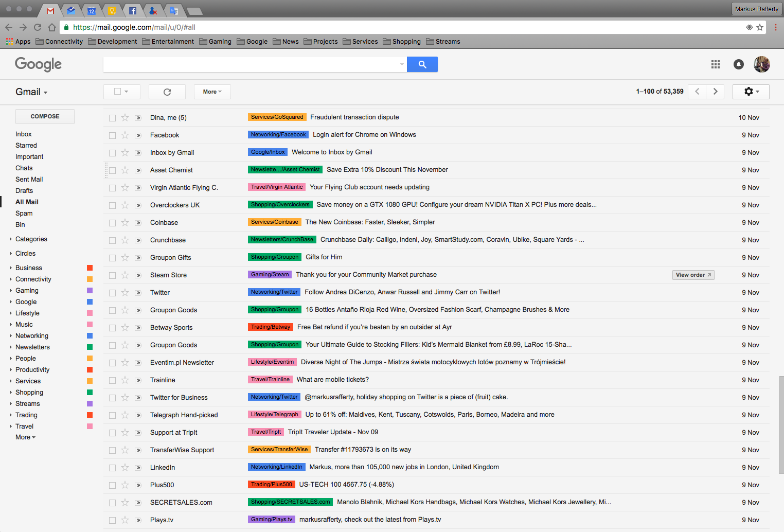This screenshot has height=532, width=784.
Task: Check the Eventim.pl Newsletter email
Action: pos(112,363)
